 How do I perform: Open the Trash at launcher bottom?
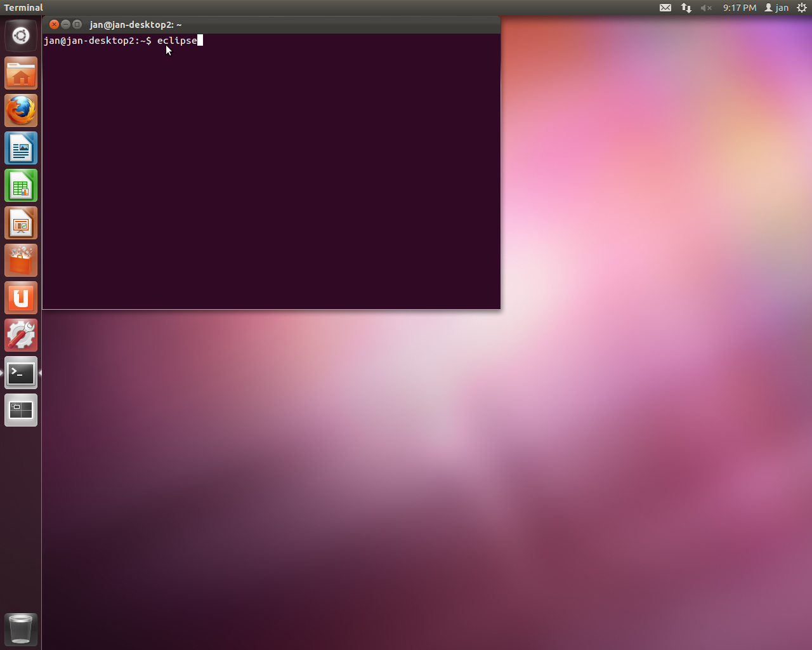21,629
